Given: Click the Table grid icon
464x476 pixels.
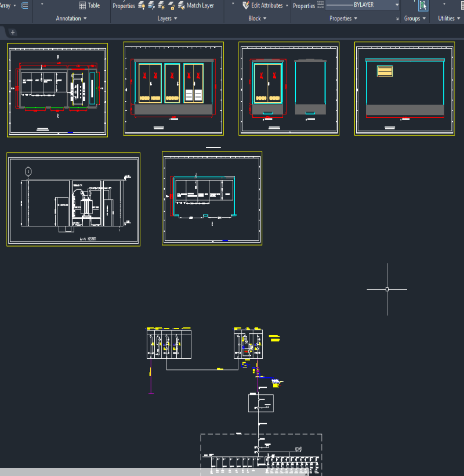Looking at the screenshot, I should click(x=82, y=6).
